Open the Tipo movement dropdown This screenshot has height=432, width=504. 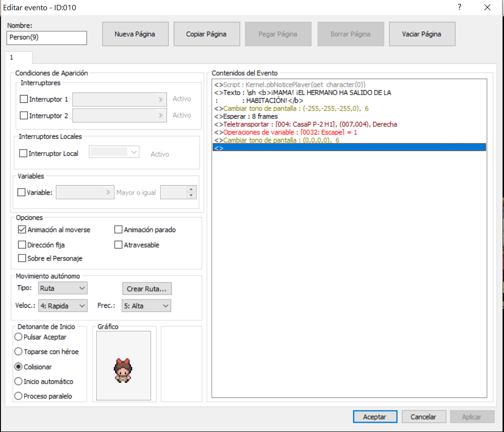(x=62, y=288)
